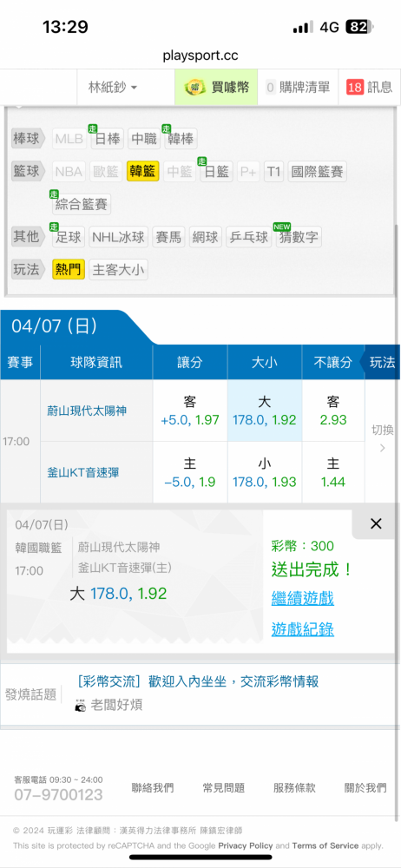Collapse the 玩法 column arrow header
This screenshot has width=401, height=868.
tap(380, 363)
